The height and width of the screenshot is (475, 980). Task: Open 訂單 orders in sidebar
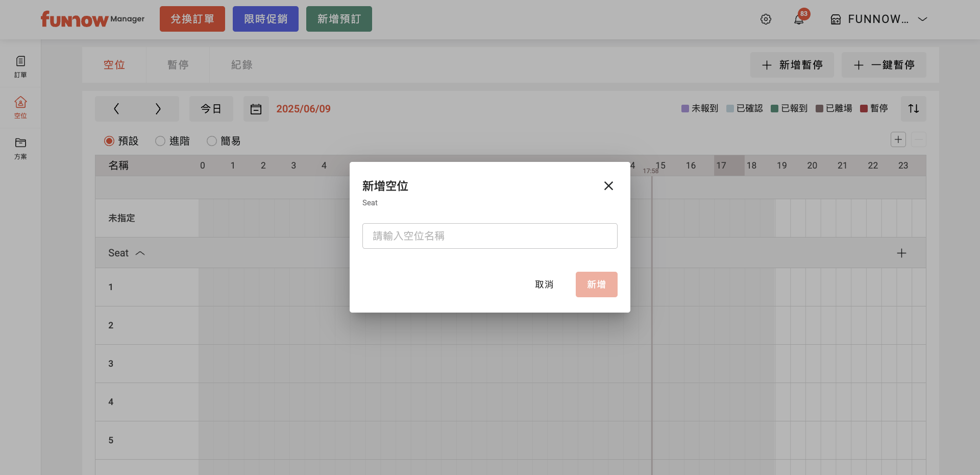pos(20,67)
